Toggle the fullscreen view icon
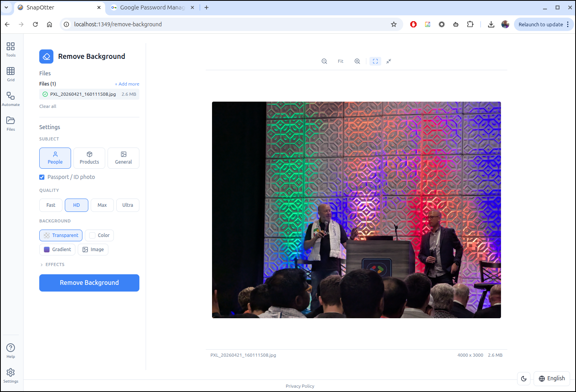 375,61
